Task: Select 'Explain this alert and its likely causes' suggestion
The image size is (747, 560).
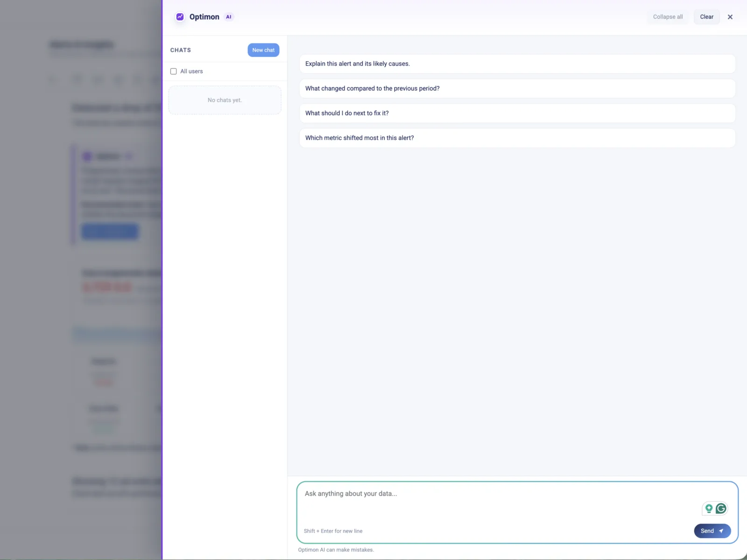Action: pos(517,64)
